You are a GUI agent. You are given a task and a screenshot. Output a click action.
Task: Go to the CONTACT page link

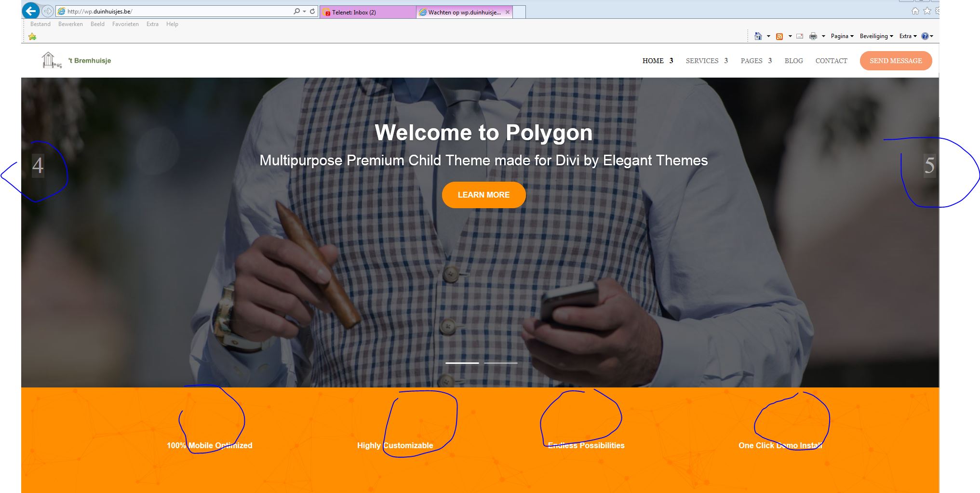tap(831, 61)
